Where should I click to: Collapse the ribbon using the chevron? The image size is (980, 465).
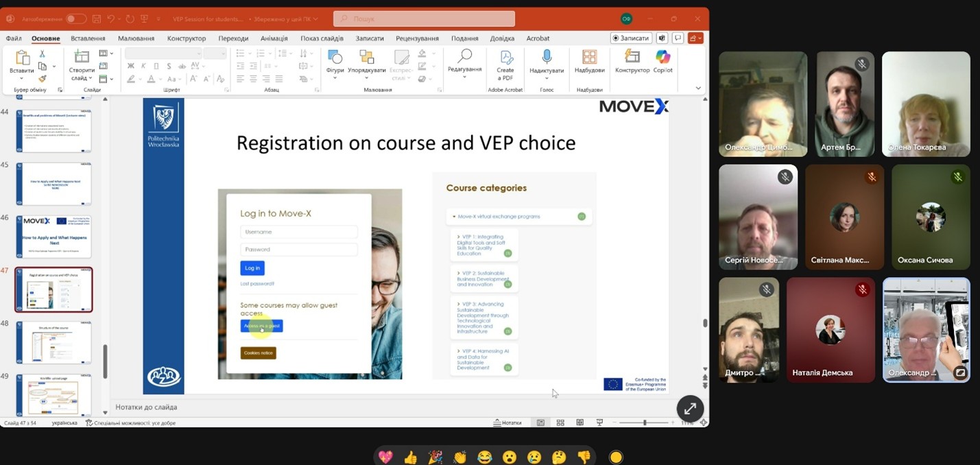click(x=698, y=88)
